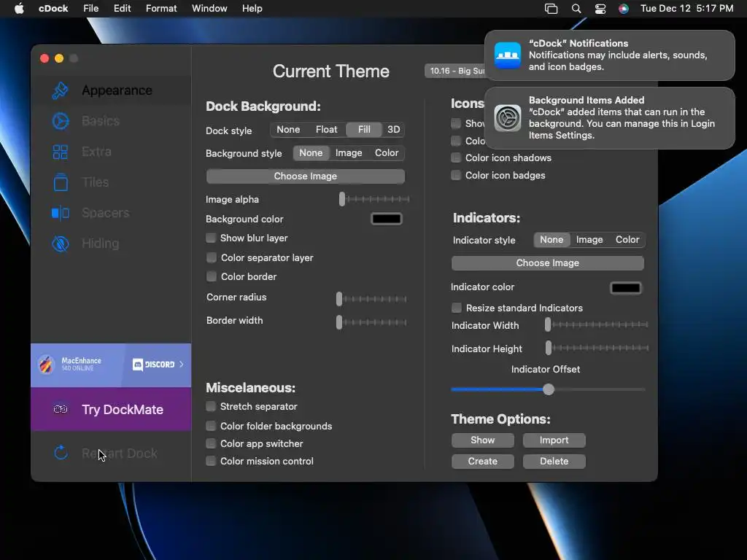Check Color icon badges
The width and height of the screenshot is (747, 560).
456,175
